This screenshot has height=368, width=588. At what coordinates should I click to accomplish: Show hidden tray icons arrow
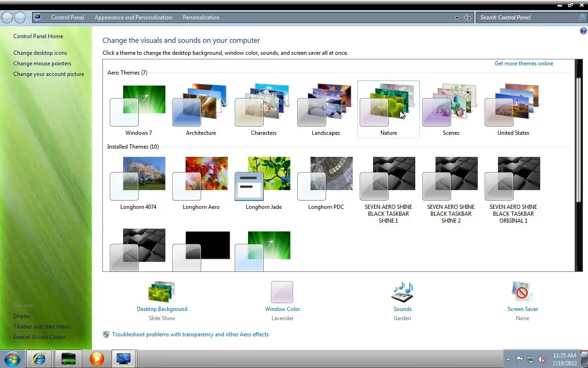(x=508, y=359)
